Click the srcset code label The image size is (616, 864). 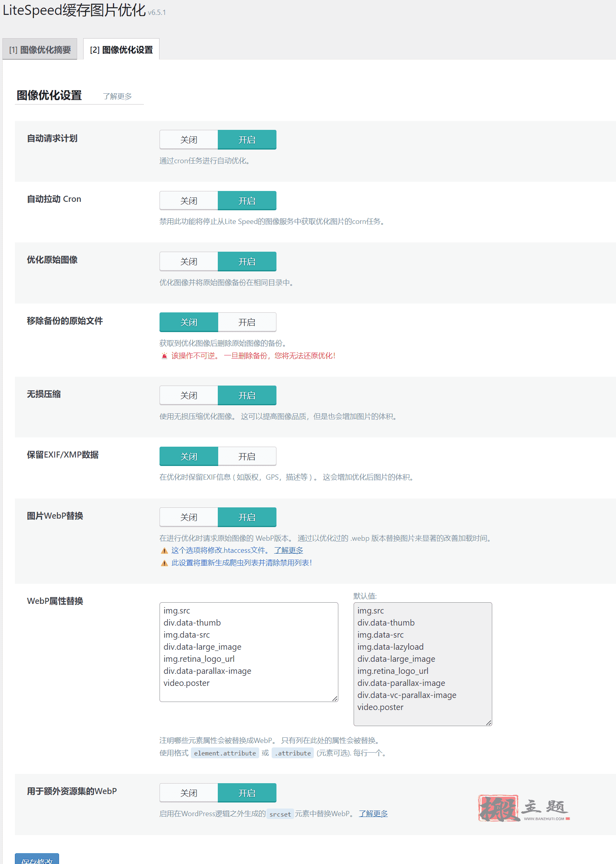point(280,814)
